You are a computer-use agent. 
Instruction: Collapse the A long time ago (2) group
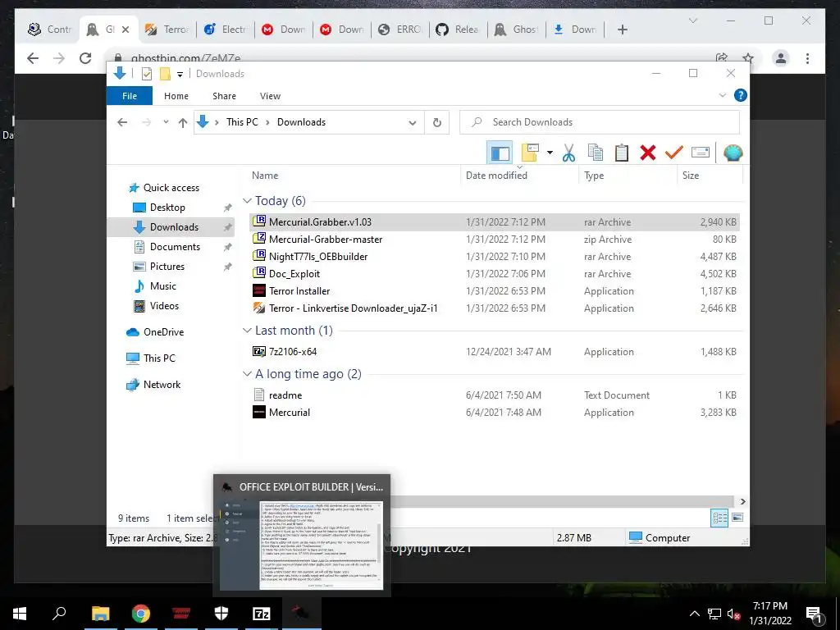(247, 374)
